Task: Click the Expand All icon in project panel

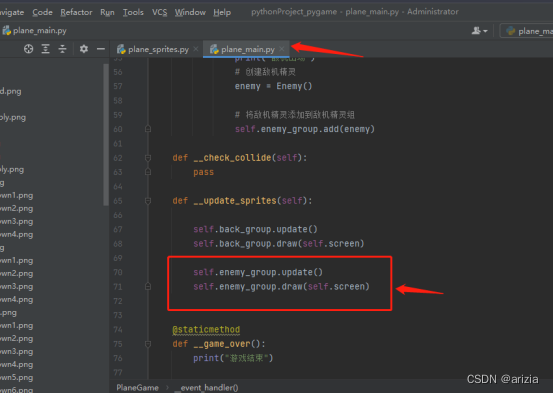Action: coord(46,49)
